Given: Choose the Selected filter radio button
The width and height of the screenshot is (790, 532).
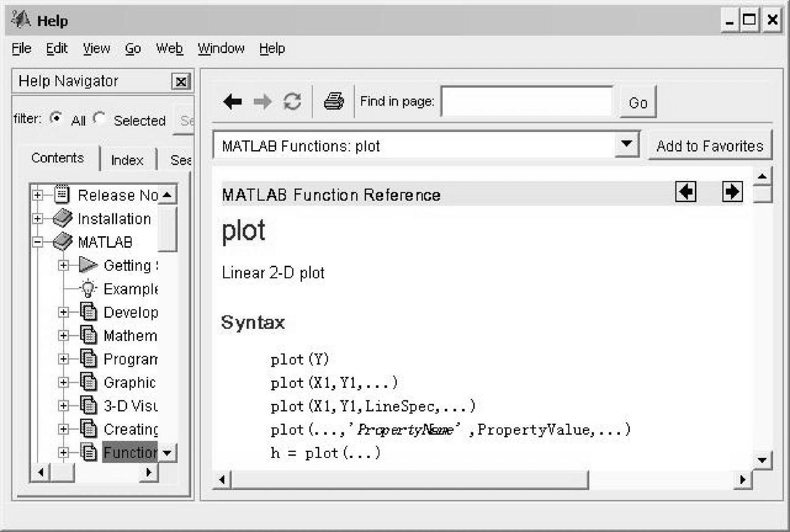Looking at the screenshot, I should click(x=100, y=119).
